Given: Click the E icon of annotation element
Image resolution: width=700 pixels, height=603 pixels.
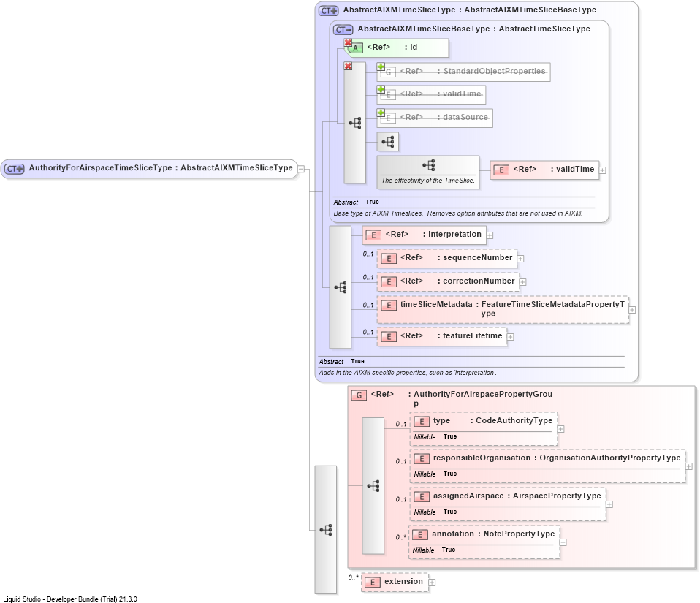Looking at the screenshot, I should point(420,535).
